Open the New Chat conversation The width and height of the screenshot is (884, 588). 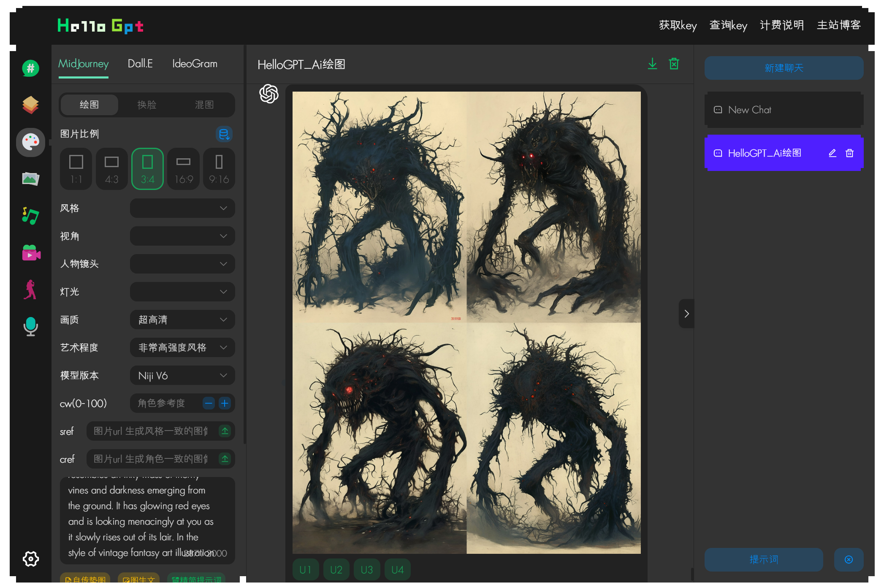click(x=784, y=110)
